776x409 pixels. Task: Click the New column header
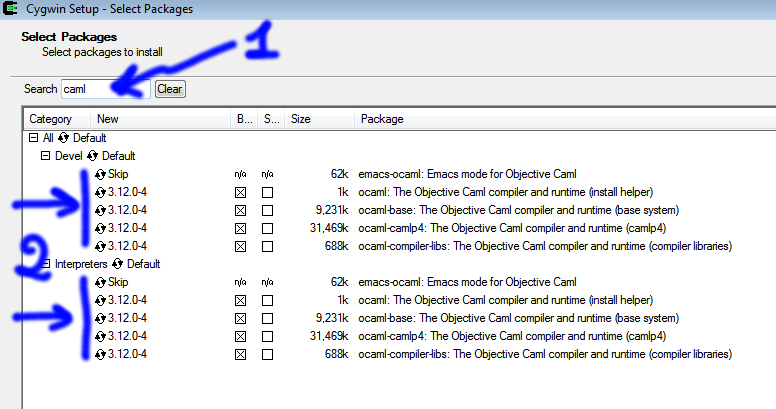pos(160,119)
